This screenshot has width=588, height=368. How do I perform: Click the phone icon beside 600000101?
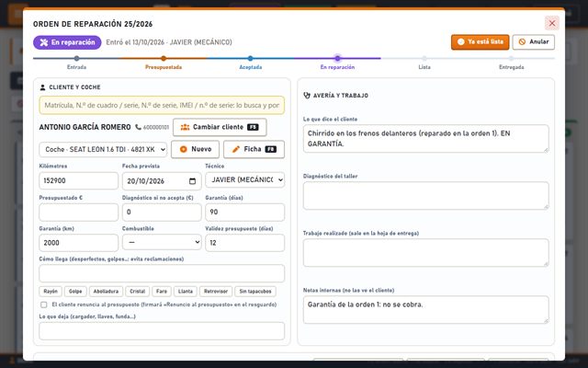pyautogui.click(x=138, y=127)
